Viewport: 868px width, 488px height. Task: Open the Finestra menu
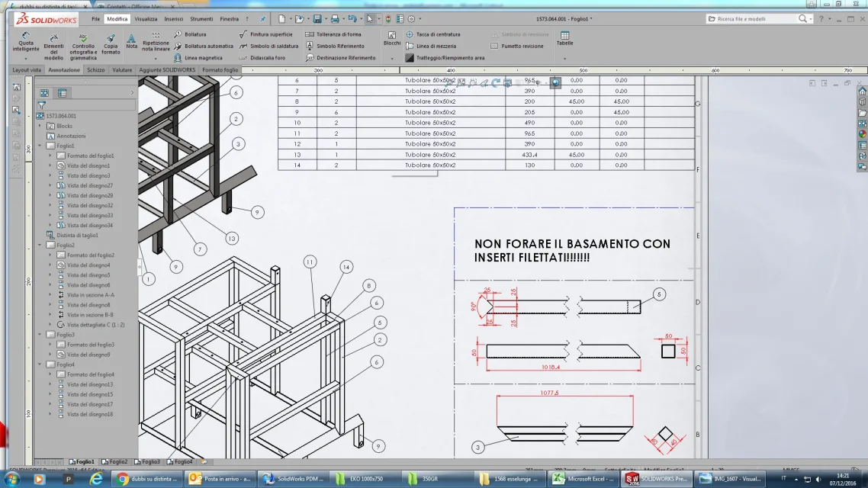pyautogui.click(x=229, y=19)
